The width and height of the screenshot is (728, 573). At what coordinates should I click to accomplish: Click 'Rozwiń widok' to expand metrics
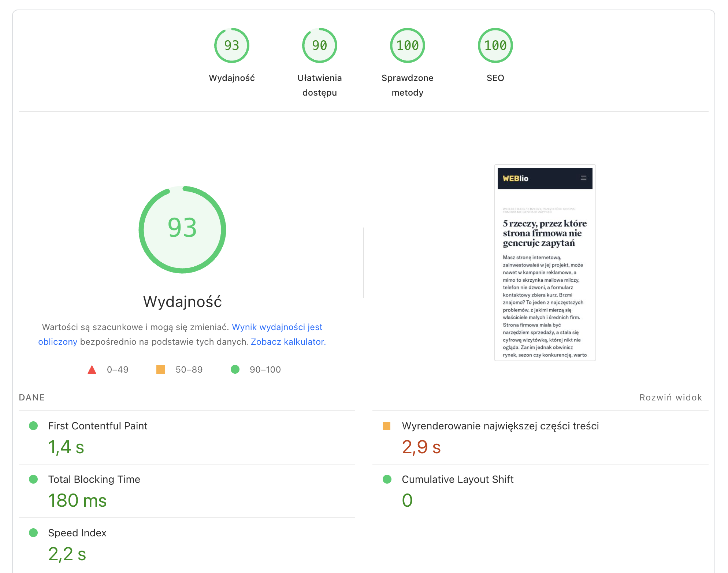pos(671,398)
